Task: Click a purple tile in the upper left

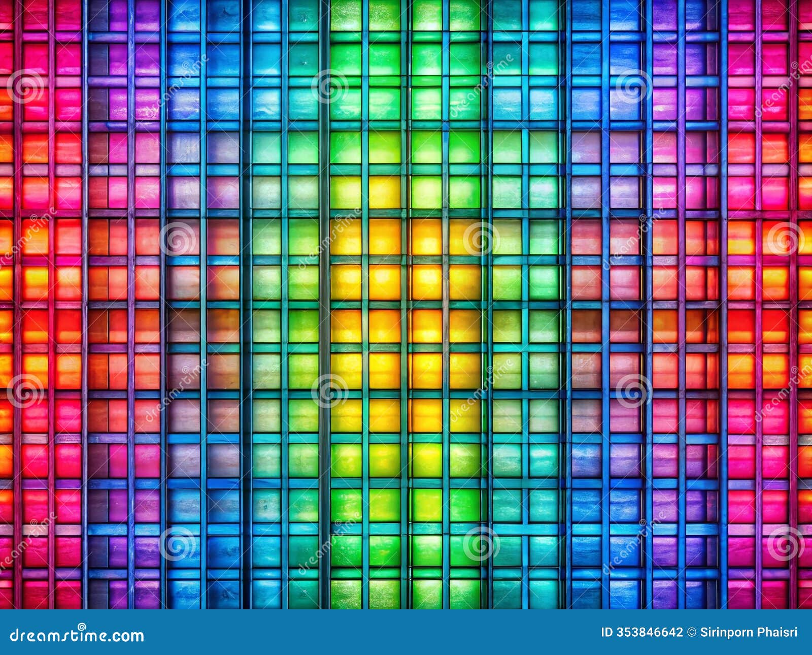Action: 117,56
